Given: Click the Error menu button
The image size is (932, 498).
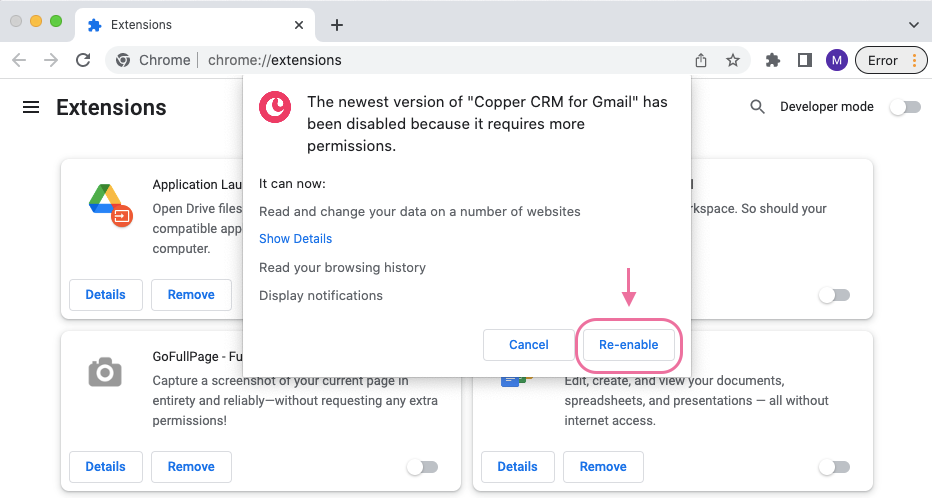Looking at the screenshot, I should pos(890,60).
